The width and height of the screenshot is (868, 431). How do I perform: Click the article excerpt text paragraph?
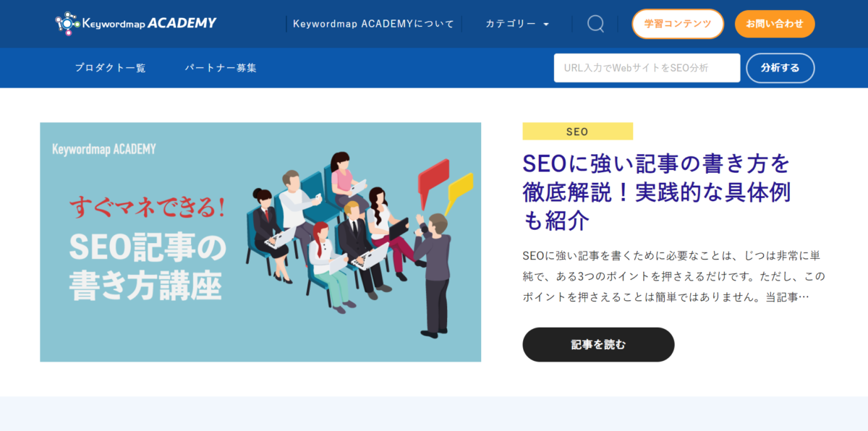(x=673, y=276)
